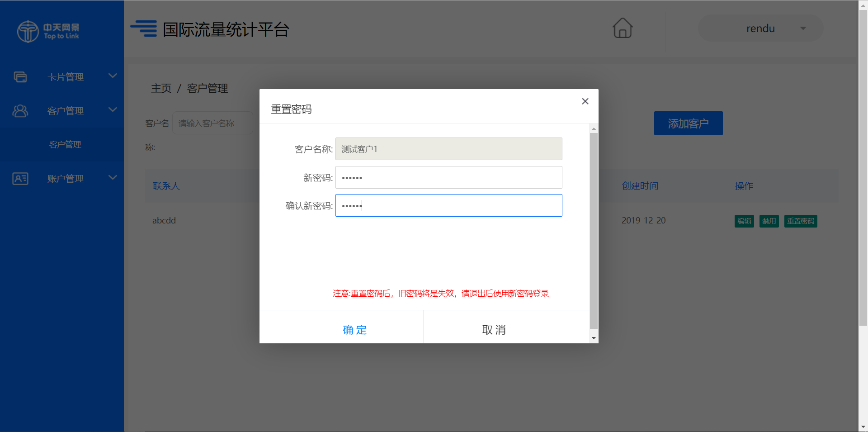Viewport: 868px width, 432px height.
Task: Click the 重置密码 row button
Action: [801, 221]
